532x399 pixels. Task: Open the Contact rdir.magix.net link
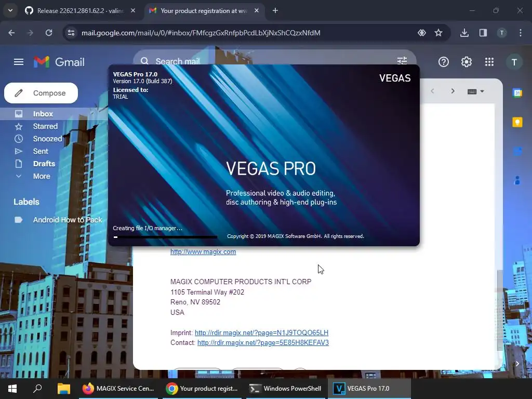pos(263,343)
